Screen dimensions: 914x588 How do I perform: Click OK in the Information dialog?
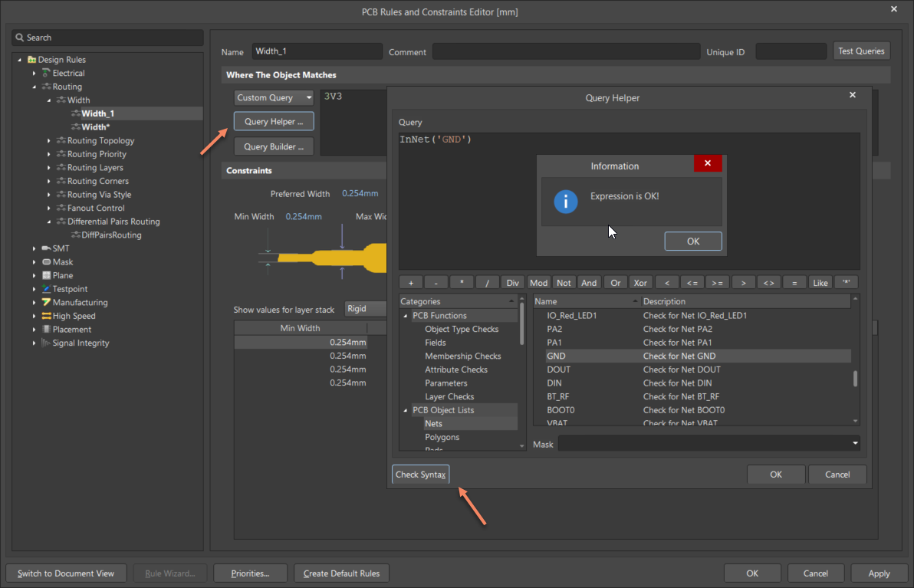[x=692, y=241]
